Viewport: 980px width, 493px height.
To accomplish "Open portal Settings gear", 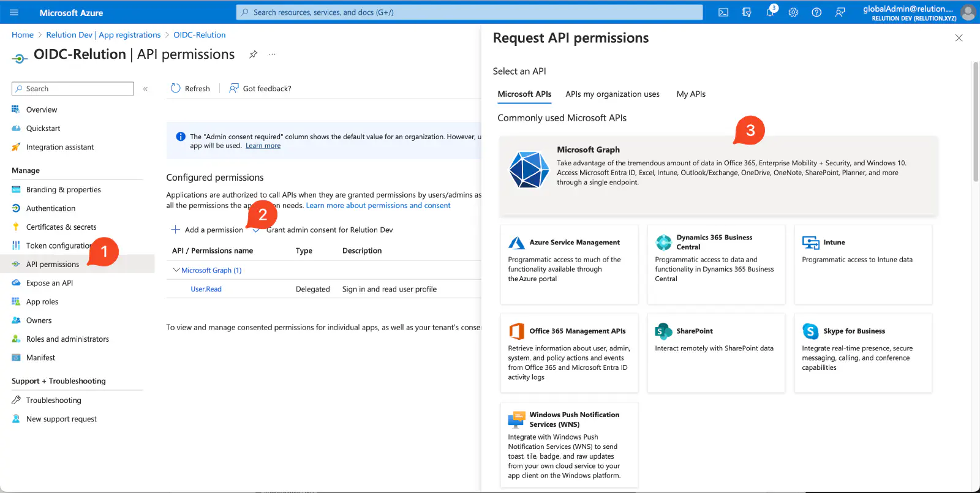I will (x=793, y=12).
